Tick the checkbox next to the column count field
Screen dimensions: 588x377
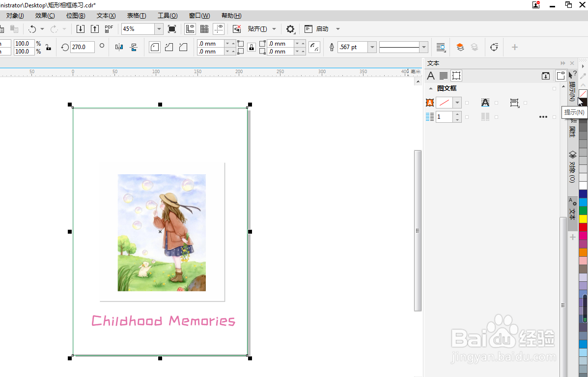pos(467,117)
